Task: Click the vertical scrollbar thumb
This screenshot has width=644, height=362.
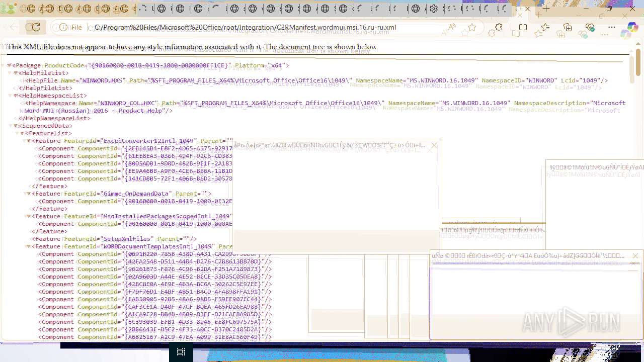Action: (x=638, y=62)
